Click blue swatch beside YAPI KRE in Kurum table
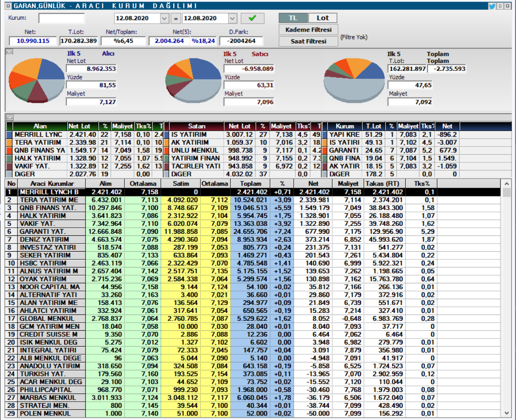This screenshot has height=420, width=516. (324, 135)
